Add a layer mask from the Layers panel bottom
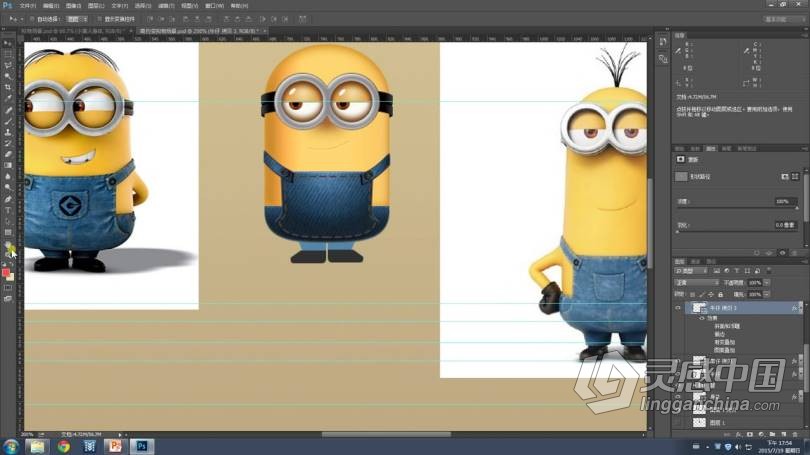Viewport: 810px width, 455px height. 750,435
